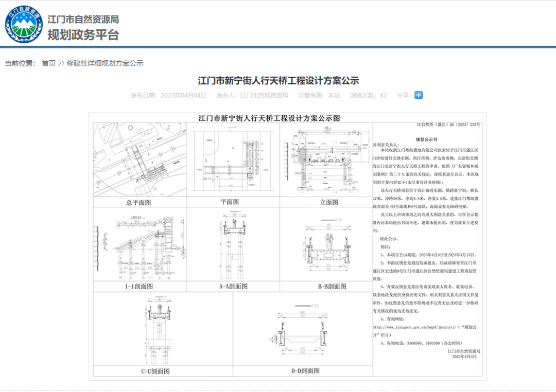Click the 规划政务平台 site title
Image resolution: width=556 pixels, height=392 pixels.
coord(83,35)
